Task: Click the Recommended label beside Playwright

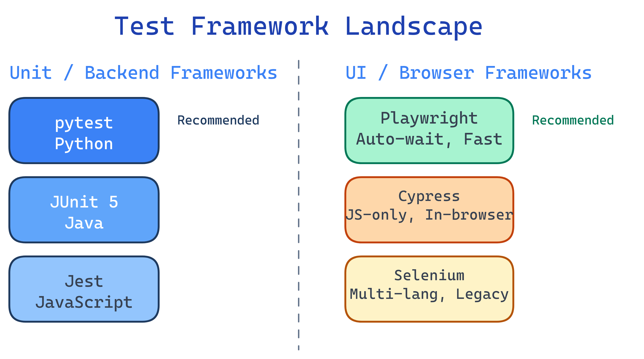Action: [x=573, y=121]
